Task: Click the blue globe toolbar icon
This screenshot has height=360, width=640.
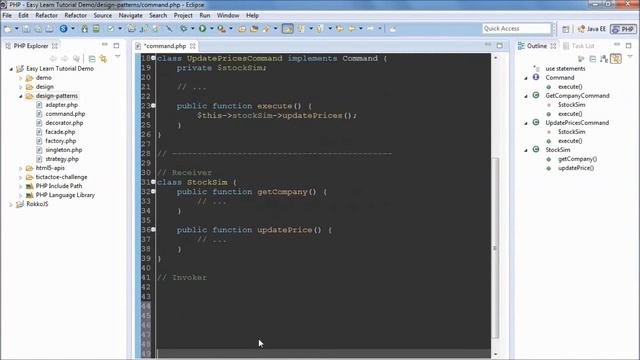Action: click(63, 29)
